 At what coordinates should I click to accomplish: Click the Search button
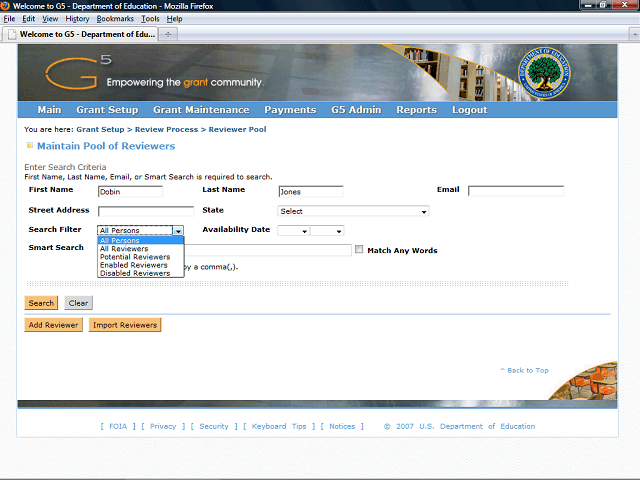pos(41,303)
